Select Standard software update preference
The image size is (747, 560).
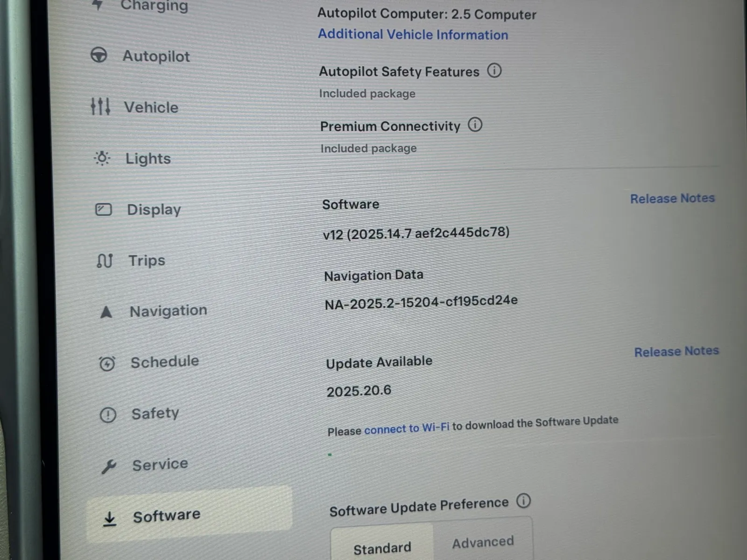[x=382, y=547]
